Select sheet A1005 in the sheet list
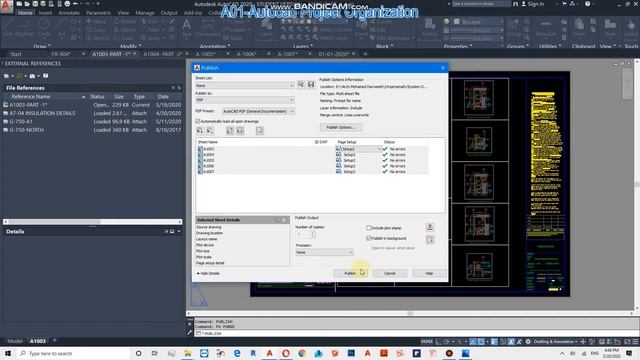The width and height of the screenshot is (640, 360). coord(313,160)
